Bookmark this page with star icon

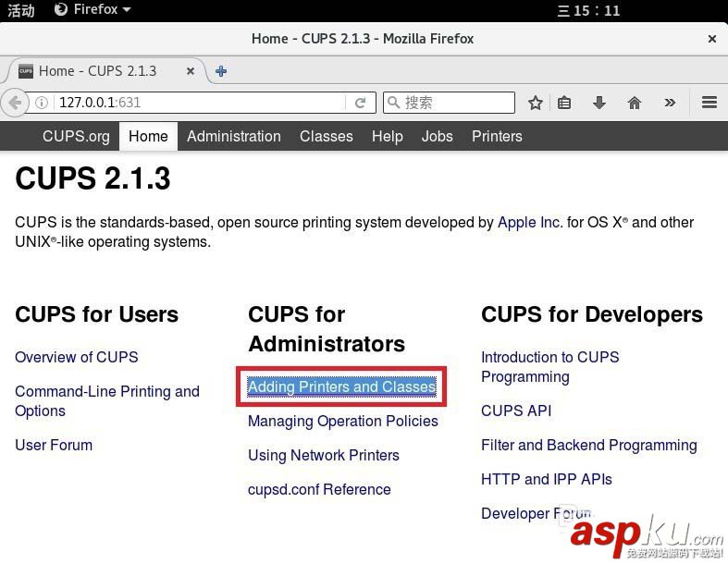pos(536,103)
